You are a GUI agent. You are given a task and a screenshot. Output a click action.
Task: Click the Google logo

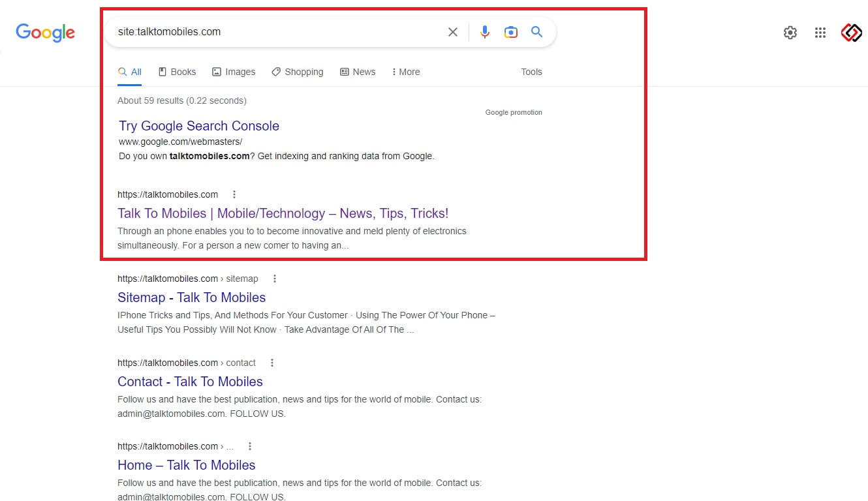tap(46, 32)
